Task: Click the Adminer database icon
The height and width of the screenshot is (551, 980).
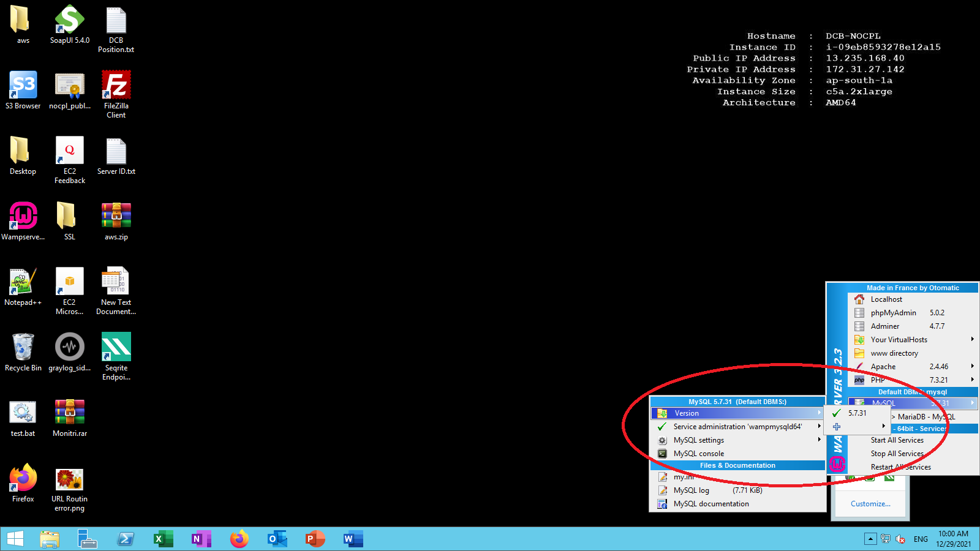Action: point(859,326)
